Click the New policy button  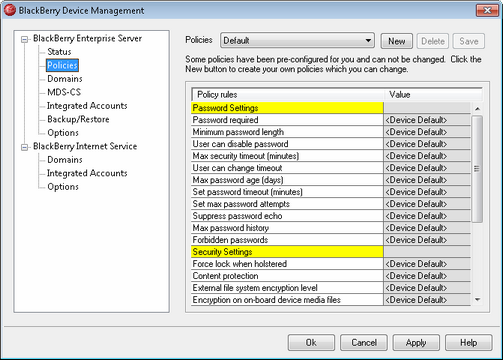397,41
